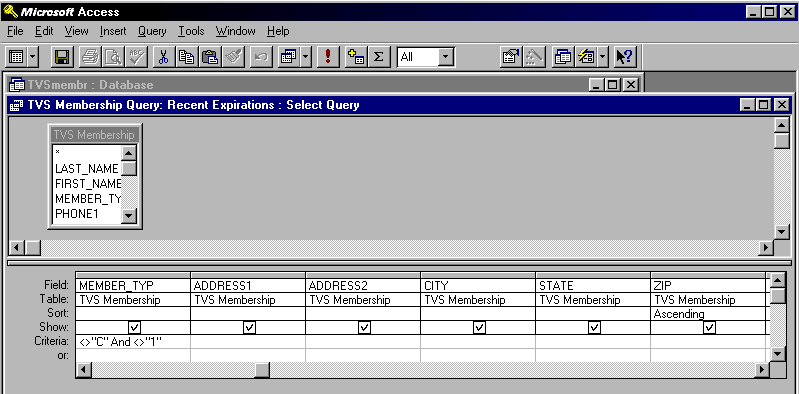Click the Print toolbar icon
Image resolution: width=799 pixels, height=394 pixels.
tap(90, 57)
